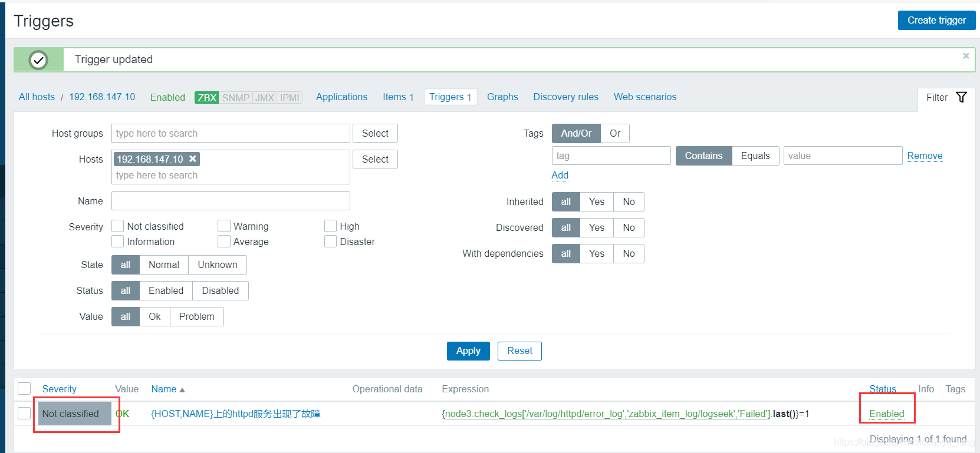The height and width of the screenshot is (453, 980).
Task: Sort by Status column header
Action: click(883, 389)
